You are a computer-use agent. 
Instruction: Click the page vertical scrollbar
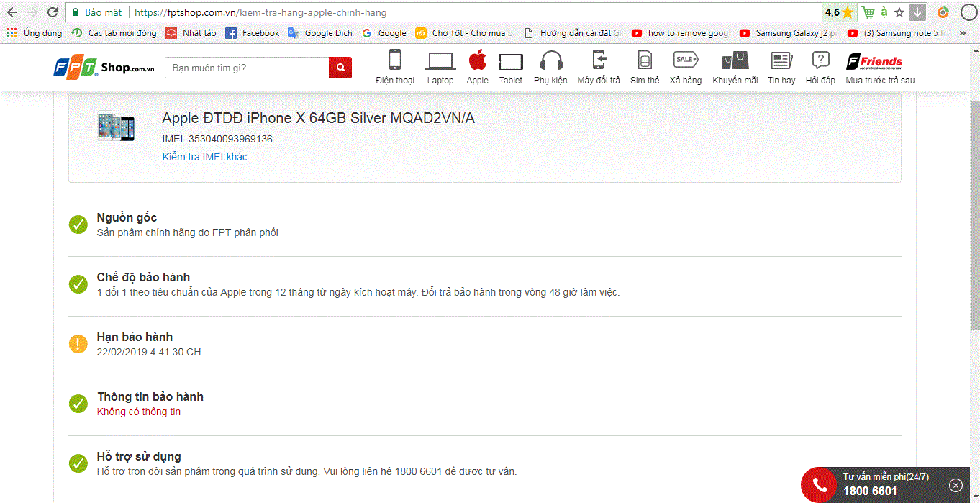pos(974,216)
